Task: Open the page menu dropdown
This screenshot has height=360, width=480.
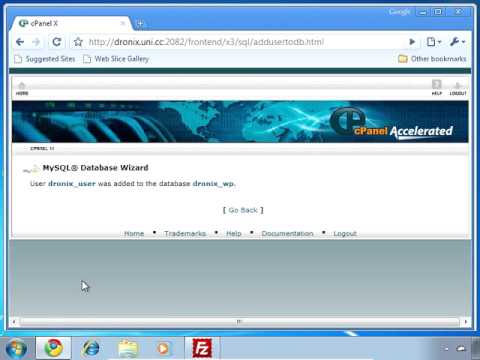Action: 434,42
